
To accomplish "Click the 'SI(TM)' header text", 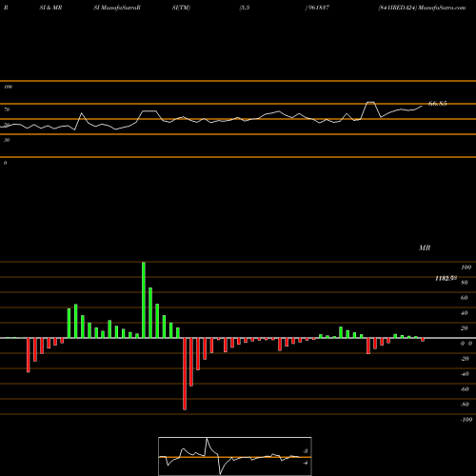I will (x=181, y=8).
